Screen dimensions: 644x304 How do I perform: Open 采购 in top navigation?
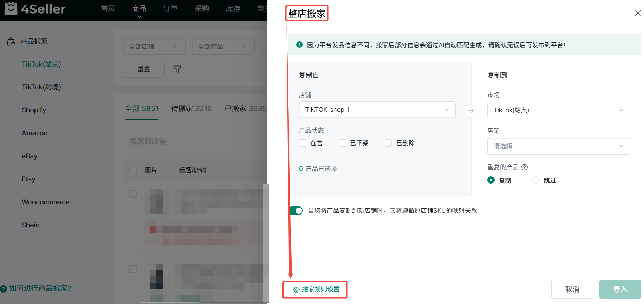(x=202, y=8)
